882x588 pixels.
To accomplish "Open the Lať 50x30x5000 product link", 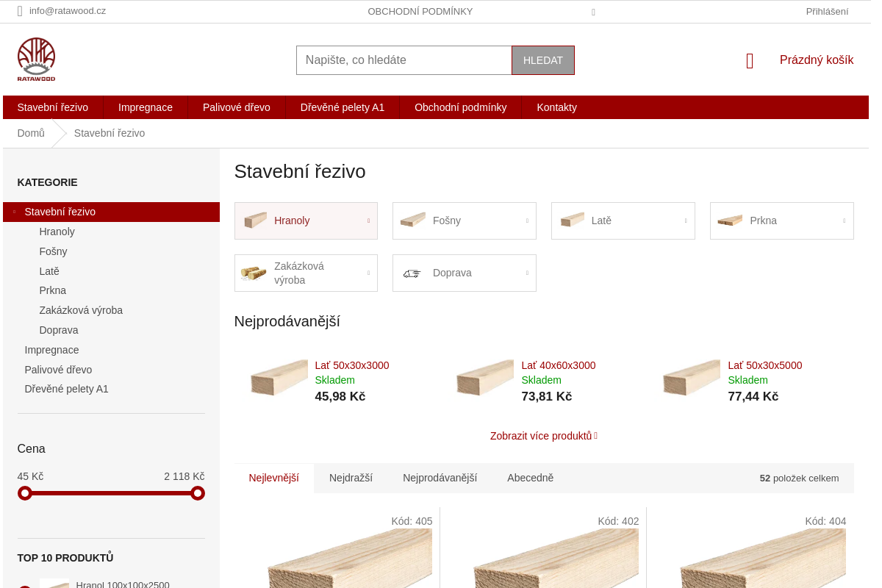I will tap(765, 365).
